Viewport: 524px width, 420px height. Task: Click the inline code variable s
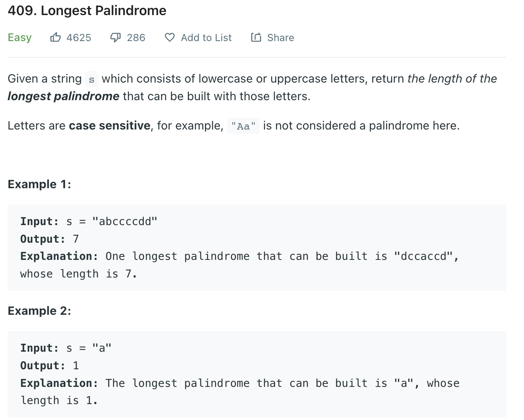(x=91, y=79)
